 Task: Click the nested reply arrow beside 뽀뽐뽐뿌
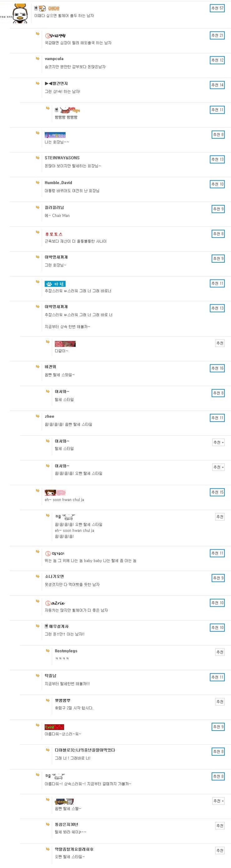pos(48,701)
